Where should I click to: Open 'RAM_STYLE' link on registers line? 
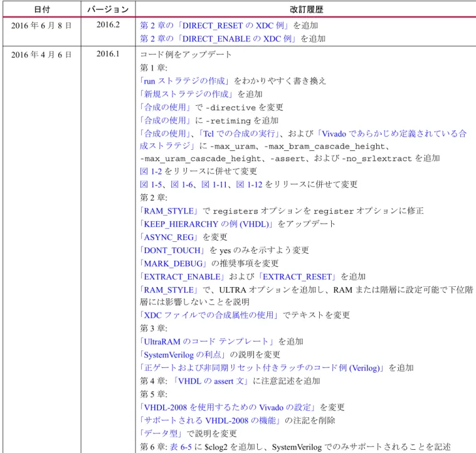(x=169, y=211)
